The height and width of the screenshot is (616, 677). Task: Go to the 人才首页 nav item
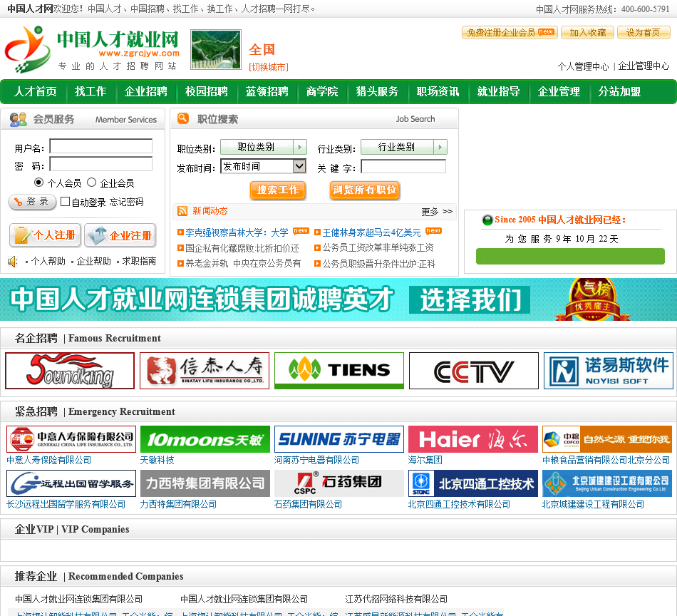(36, 91)
